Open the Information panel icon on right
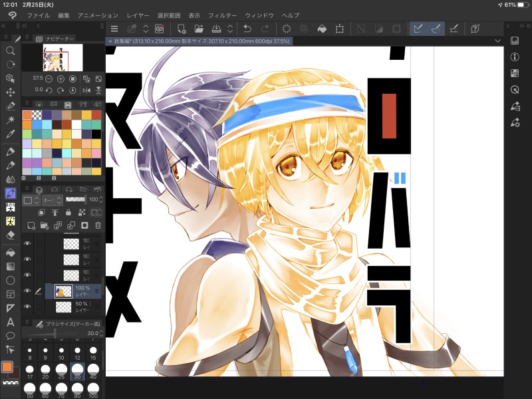 [515, 57]
